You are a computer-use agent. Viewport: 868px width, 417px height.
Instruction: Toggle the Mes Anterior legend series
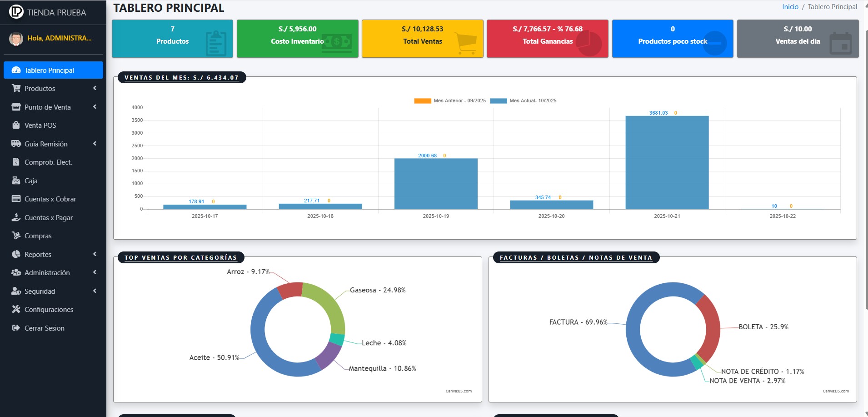tap(449, 100)
